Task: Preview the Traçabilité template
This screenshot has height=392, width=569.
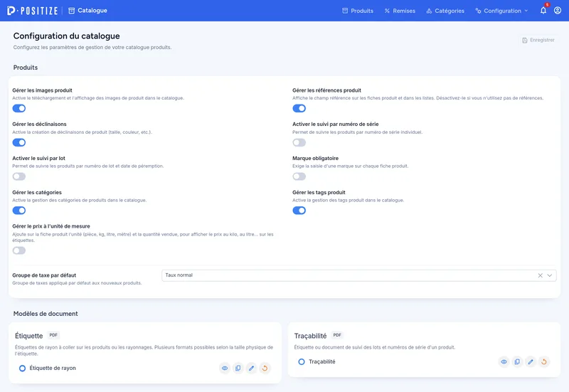Action: (x=504, y=361)
